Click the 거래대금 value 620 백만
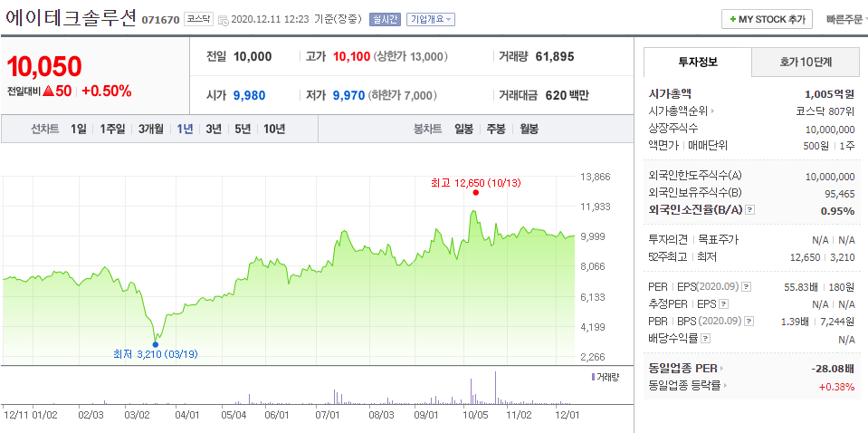Image resolution: width=868 pixels, height=433 pixels. 567,95
